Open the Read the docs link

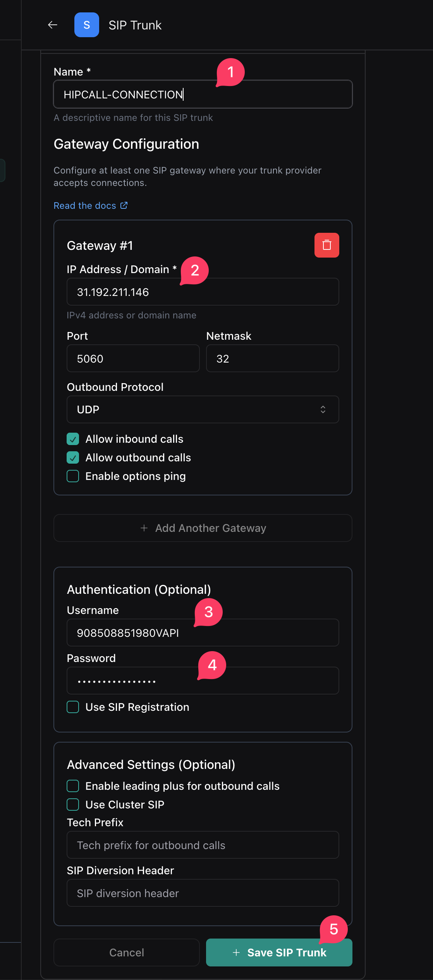tap(85, 206)
